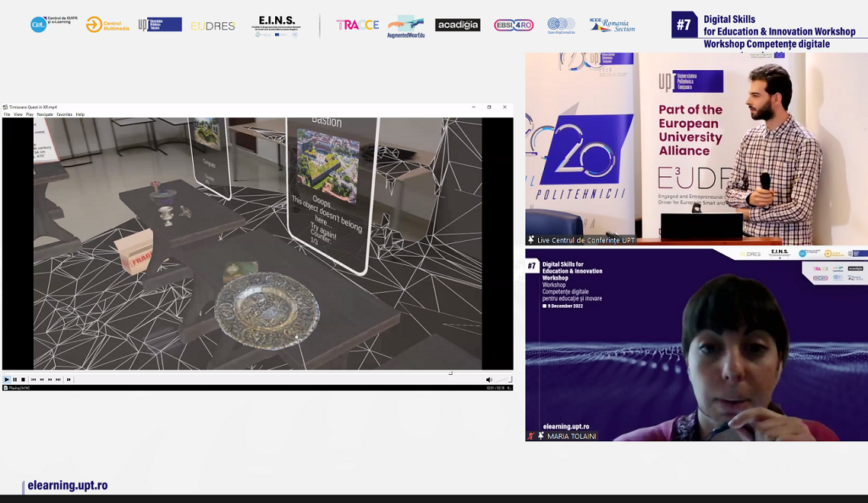Rewind using the decrease speed button

coord(41,380)
